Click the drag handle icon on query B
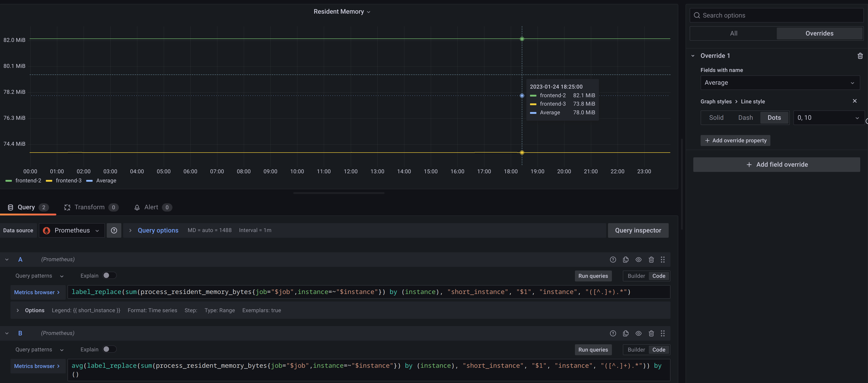The image size is (868, 383). coord(663,333)
